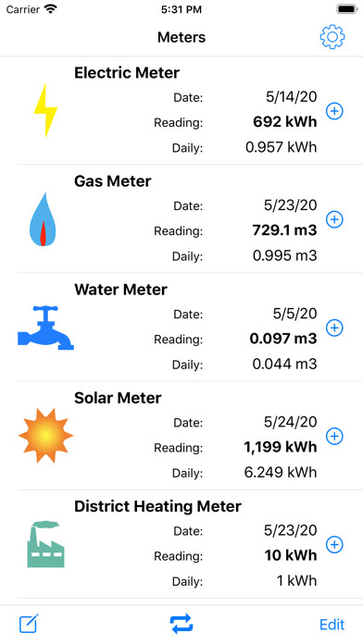Screen dimensions: 363x644
Task: Open the Water Meter entry title
Action: click(121, 290)
